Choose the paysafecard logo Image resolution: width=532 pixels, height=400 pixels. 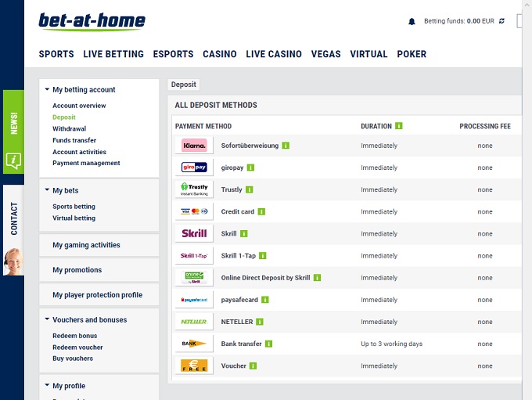(x=193, y=300)
